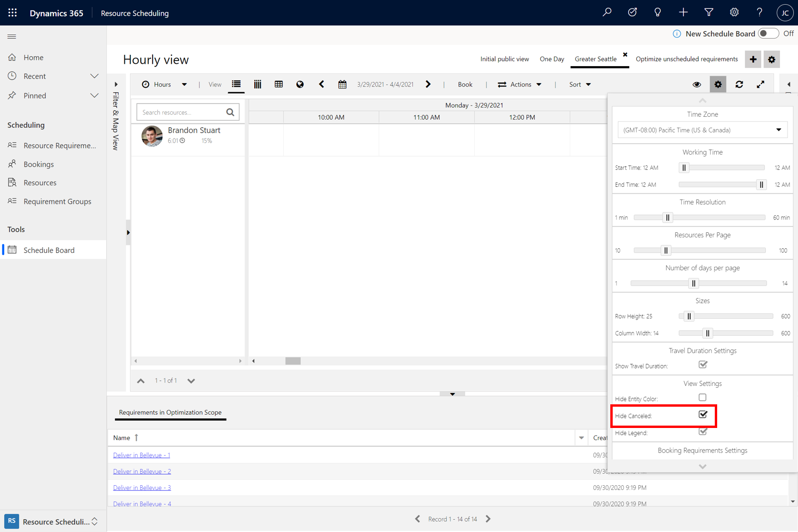Switch to grid table view icon
Viewport: 798px width, 532px height.
click(279, 84)
